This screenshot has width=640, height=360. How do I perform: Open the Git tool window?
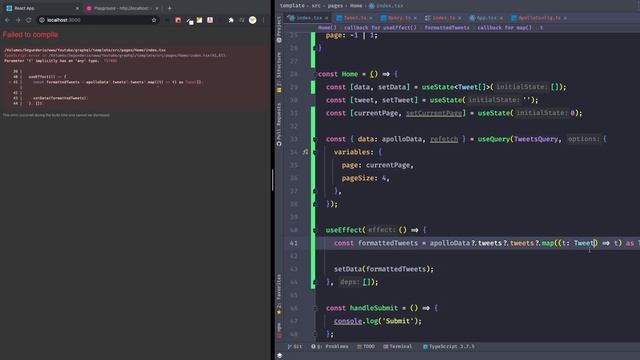pos(295,347)
